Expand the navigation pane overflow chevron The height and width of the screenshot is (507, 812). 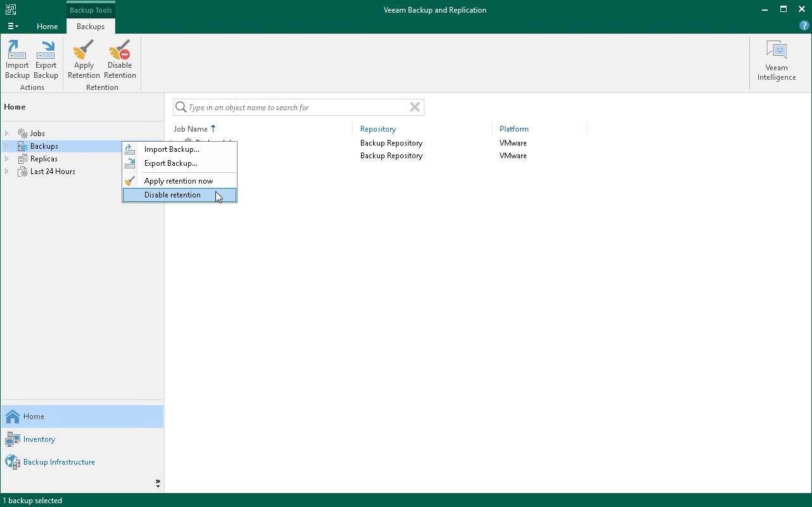point(158,484)
